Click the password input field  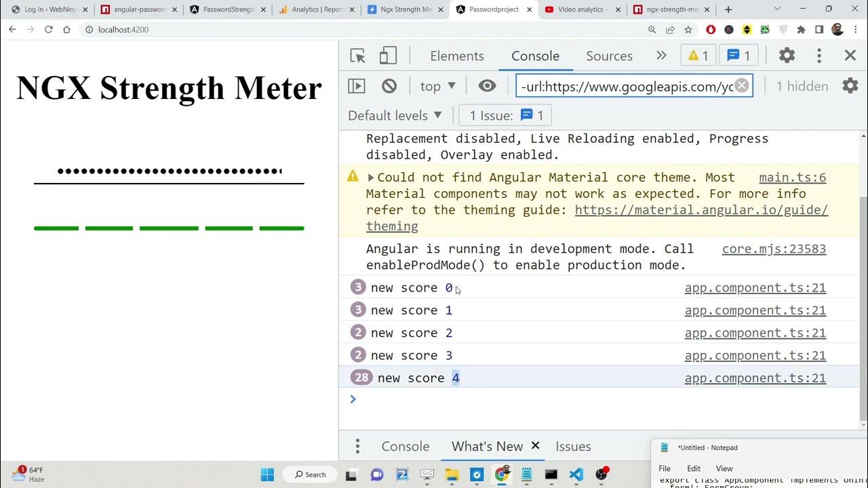tap(169, 171)
